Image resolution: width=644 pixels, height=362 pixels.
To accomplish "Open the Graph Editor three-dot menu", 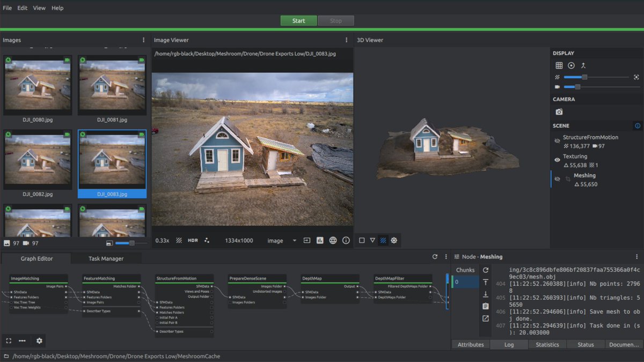I will [446, 257].
